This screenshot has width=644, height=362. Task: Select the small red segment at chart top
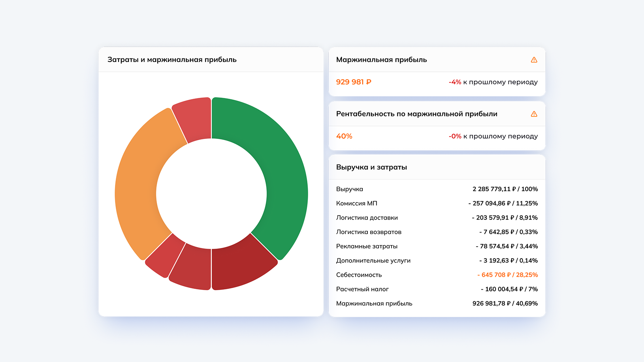click(192, 118)
